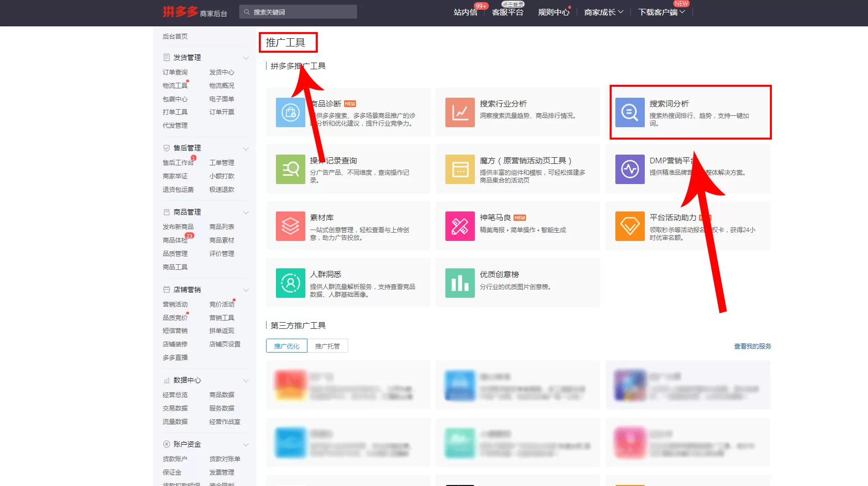Click the 平台活动助力 orange diamond icon

(629, 226)
